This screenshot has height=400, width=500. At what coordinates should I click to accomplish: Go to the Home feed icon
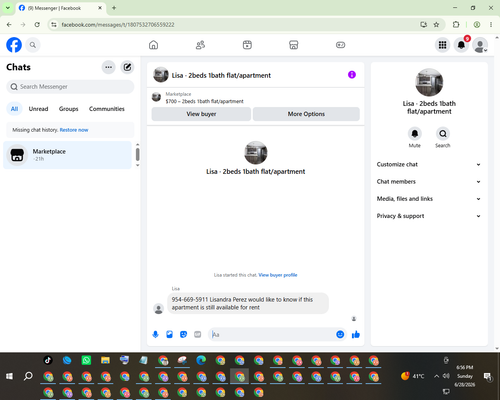[153, 45]
